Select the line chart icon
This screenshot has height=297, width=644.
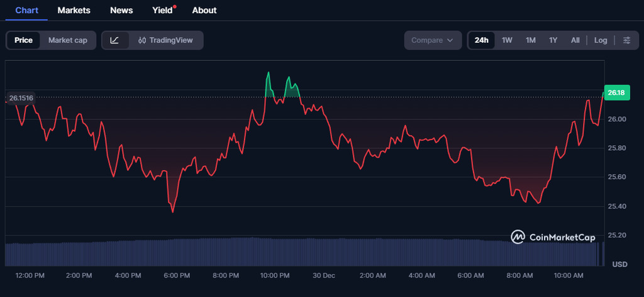click(114, 40)
